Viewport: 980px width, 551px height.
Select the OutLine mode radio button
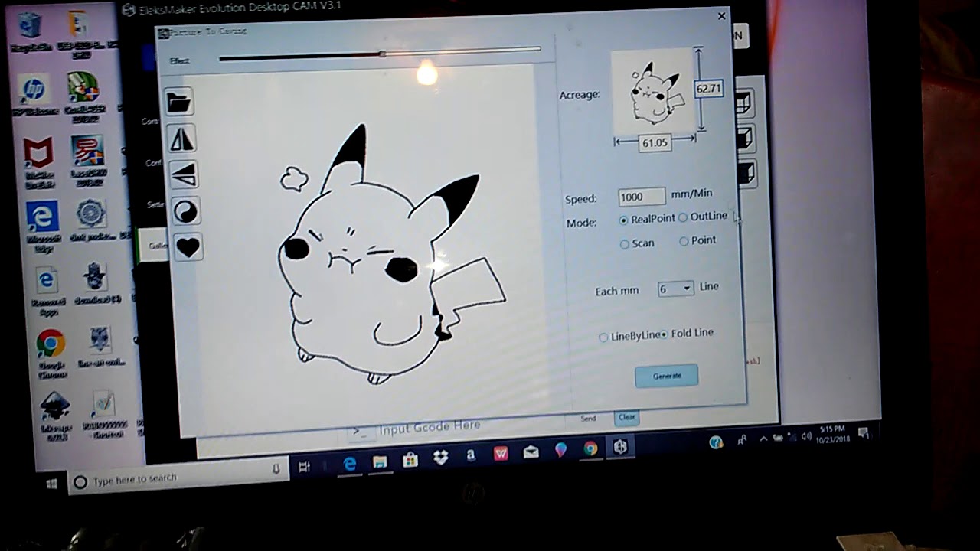683,218
